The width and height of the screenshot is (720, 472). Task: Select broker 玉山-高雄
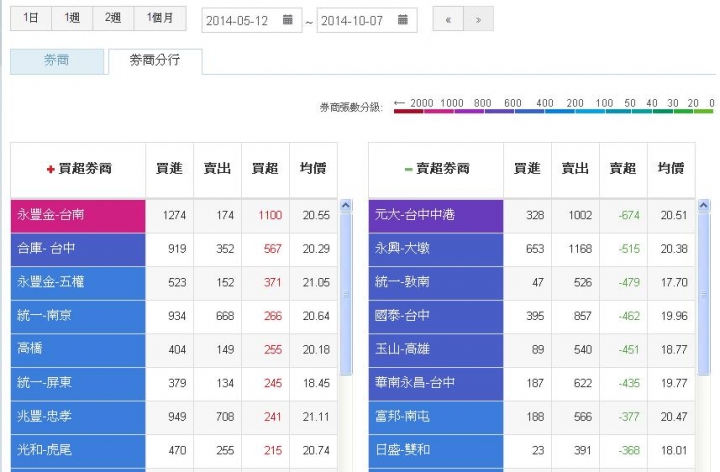click(x=436, y=350)
